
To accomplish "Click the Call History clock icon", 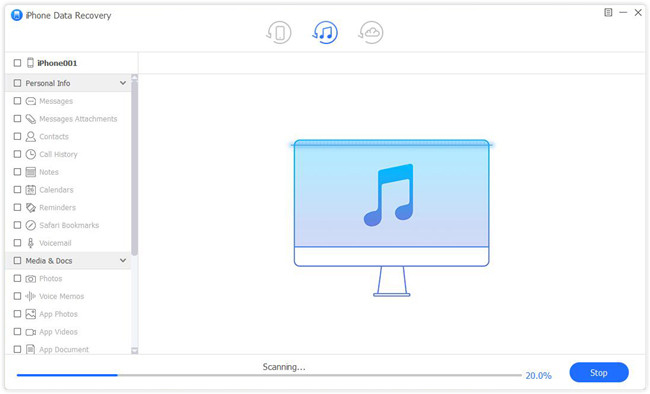I will (31, 154).
